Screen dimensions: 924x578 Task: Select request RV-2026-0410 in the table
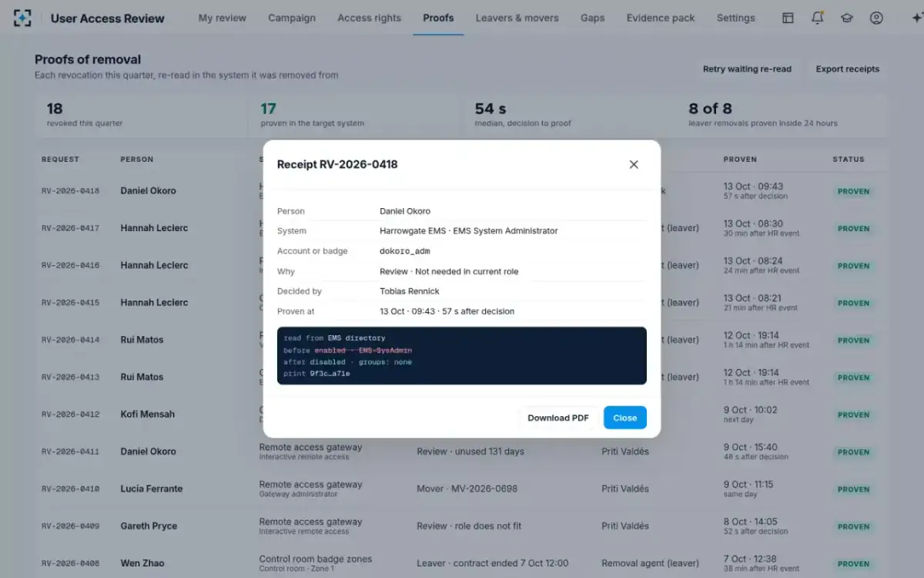(71, 489)
